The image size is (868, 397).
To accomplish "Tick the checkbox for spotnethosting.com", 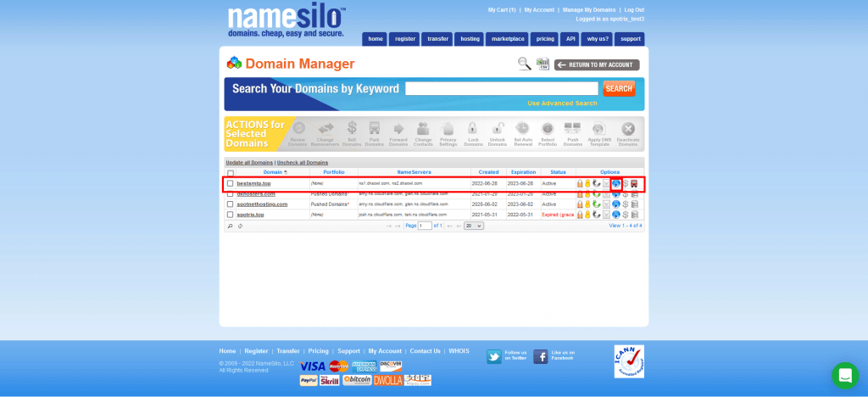I will [231, 204].
